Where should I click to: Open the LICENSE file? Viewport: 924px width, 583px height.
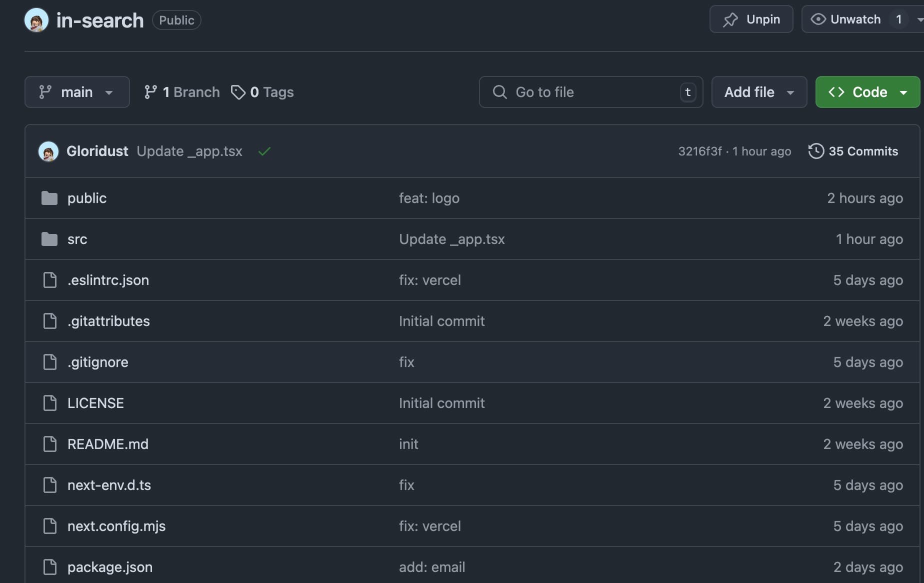pyautogui.click(x=95, y=403)
